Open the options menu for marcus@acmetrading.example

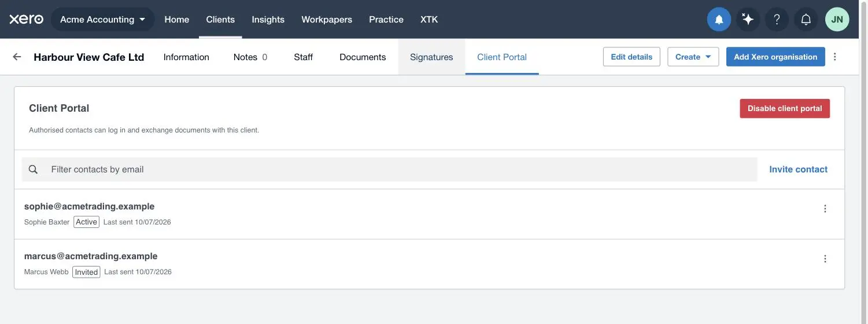coord(825,259)
